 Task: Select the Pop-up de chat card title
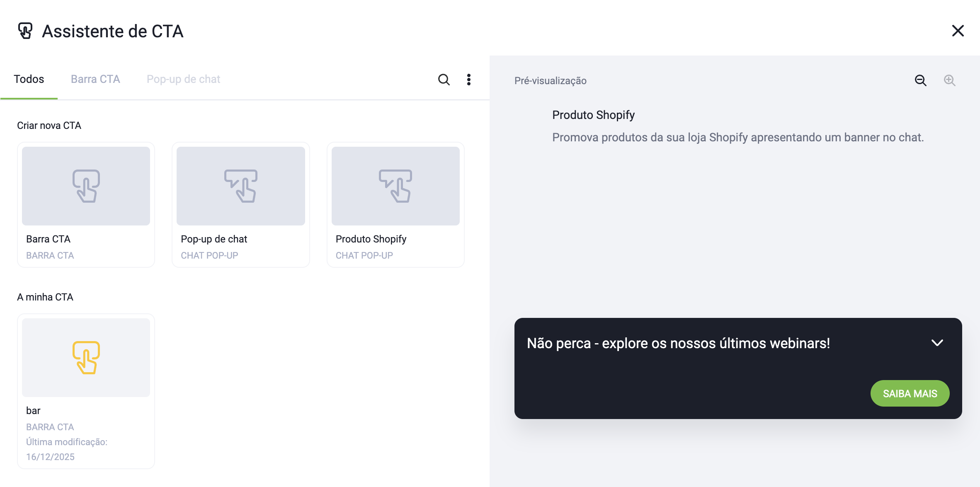click(214, 239)
